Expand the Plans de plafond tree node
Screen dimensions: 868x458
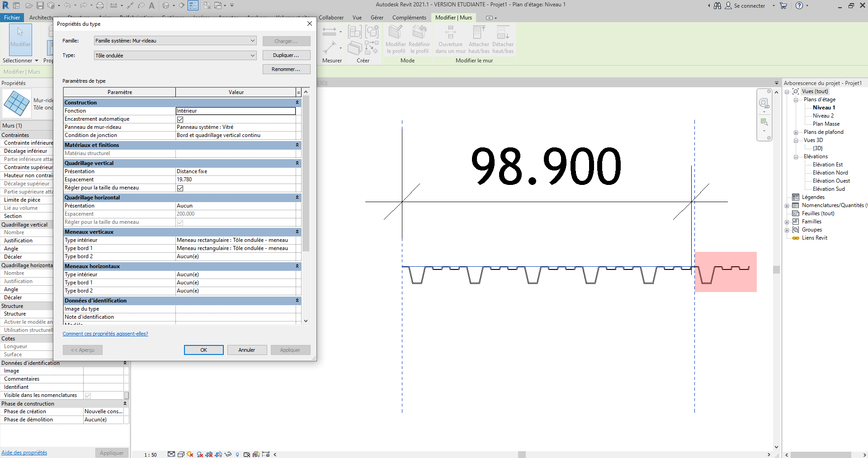[x=796, y=132]
